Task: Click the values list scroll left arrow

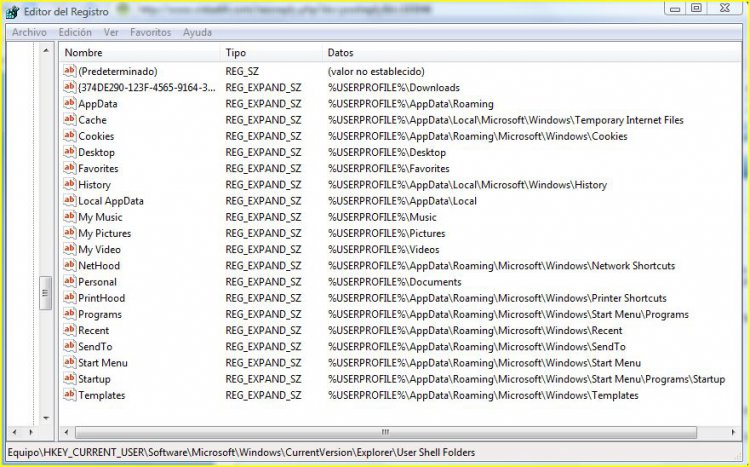Action: click(66, 432)
